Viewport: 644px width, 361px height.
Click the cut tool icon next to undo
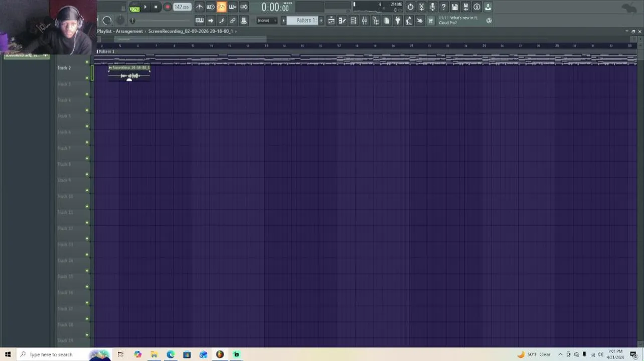422,7
